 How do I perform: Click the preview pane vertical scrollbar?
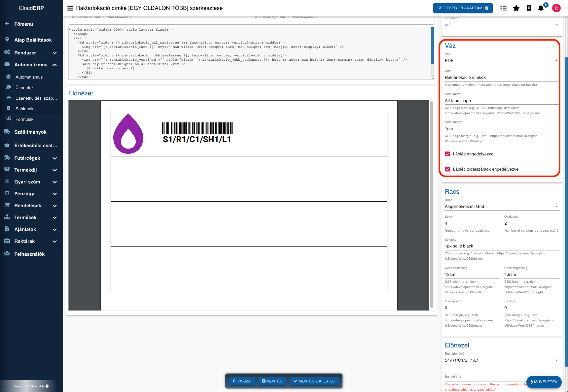click(431, 205)
